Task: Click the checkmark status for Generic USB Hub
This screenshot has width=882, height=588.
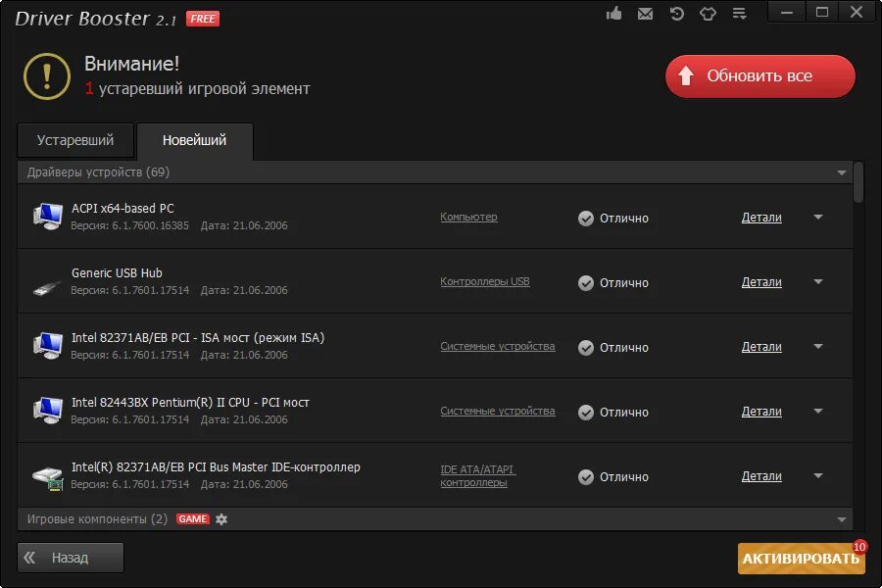Action: click(x=586, y=283)
